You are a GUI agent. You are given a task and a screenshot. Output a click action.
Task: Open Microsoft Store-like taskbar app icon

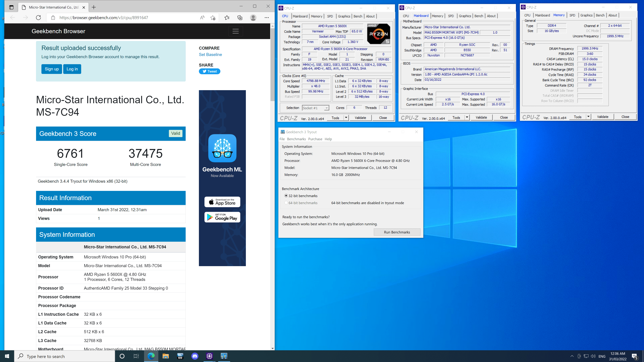pyautogui.click(x=180, y=356)
